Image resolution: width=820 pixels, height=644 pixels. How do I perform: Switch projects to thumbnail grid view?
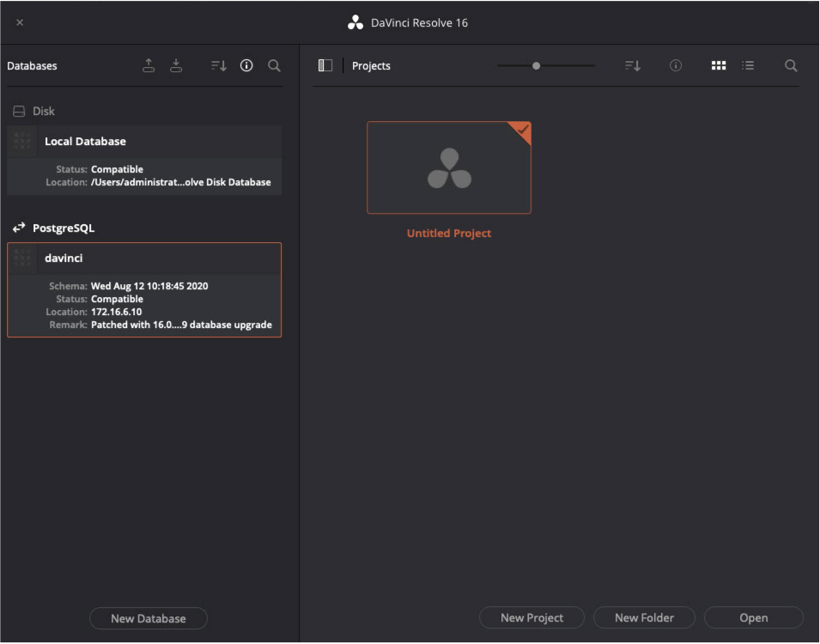coord(719,65)
